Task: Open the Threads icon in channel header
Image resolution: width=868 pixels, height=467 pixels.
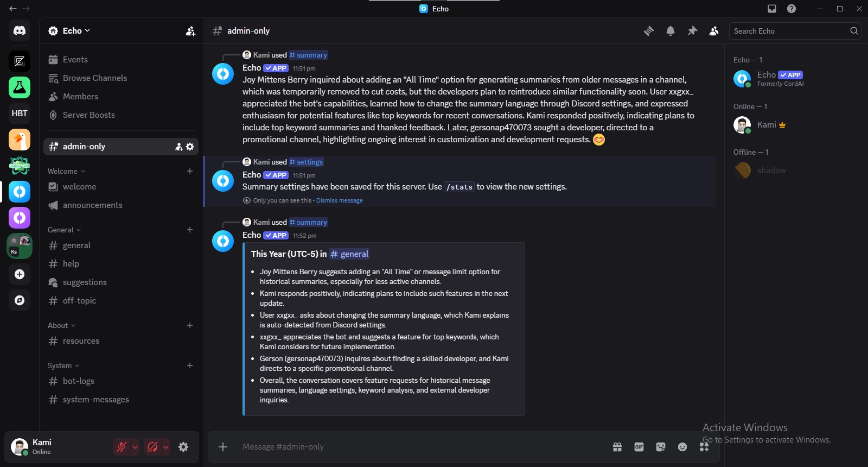Action: pyautogui.click(x=649, y=31)
